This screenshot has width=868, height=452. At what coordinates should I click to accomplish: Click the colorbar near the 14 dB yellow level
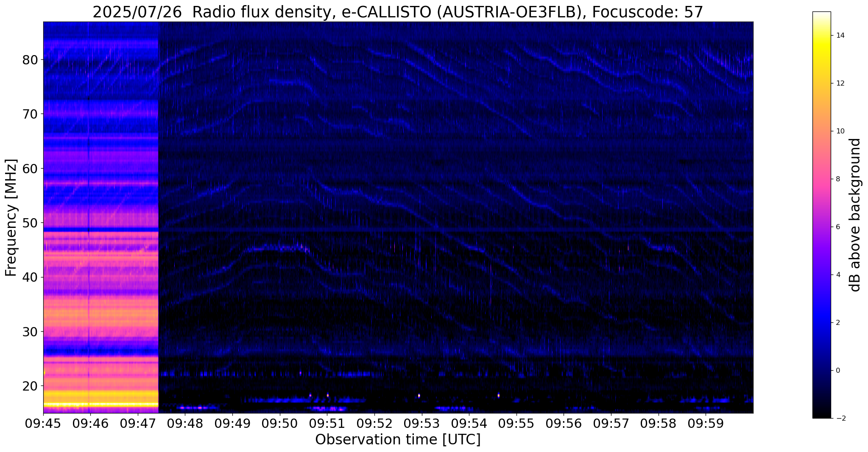821,36
